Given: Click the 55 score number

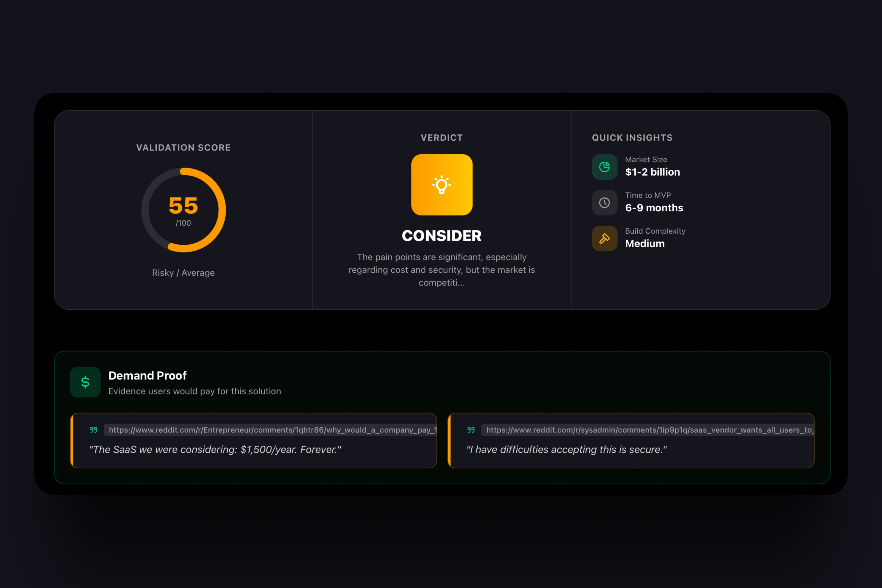Looking at the screenshot, I should point(183,206).
